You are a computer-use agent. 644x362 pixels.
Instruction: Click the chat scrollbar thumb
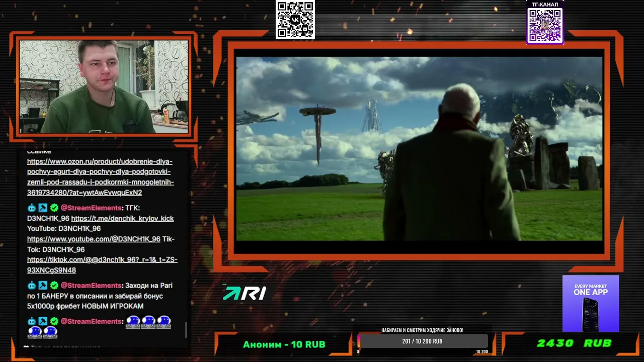(186, 330)
